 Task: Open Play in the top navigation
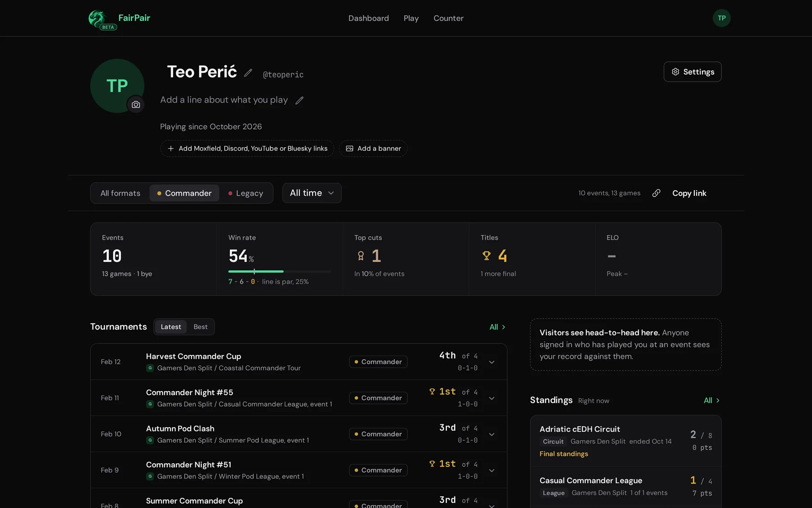click(411, 18)
